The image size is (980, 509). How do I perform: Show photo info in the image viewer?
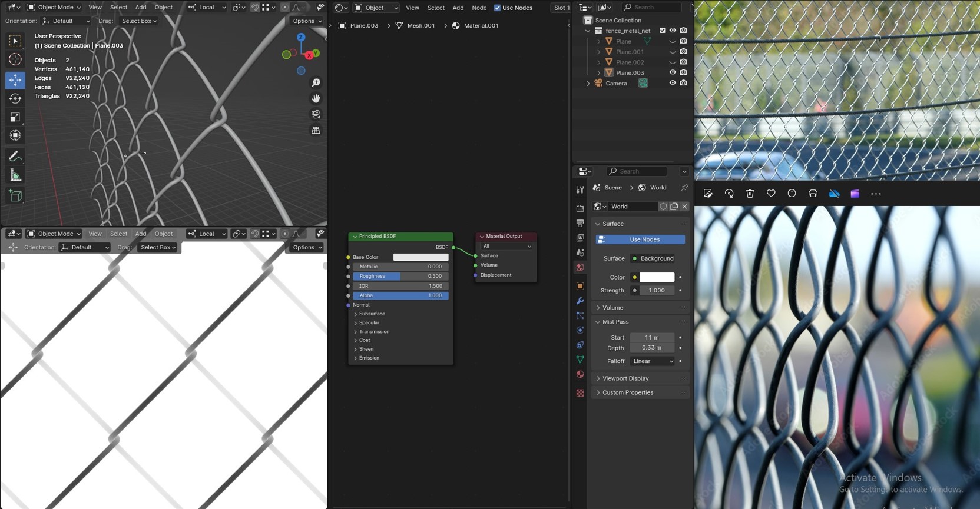(x=792, y=194)
